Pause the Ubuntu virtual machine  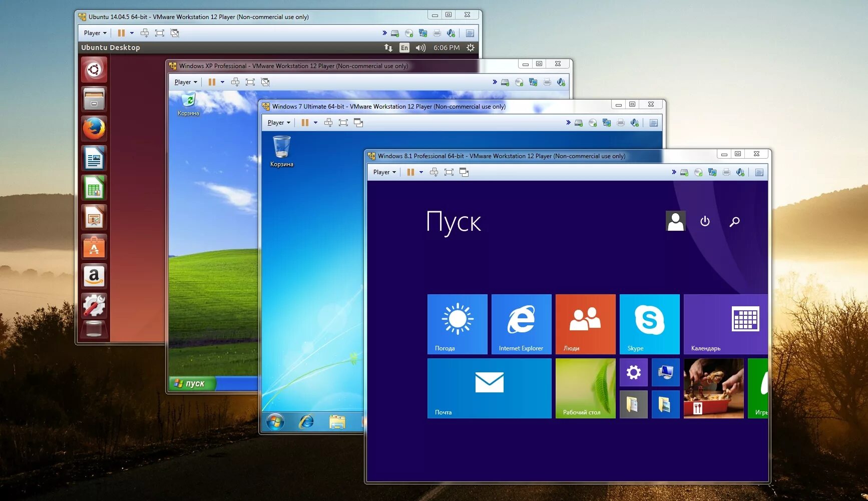point(121,33)
